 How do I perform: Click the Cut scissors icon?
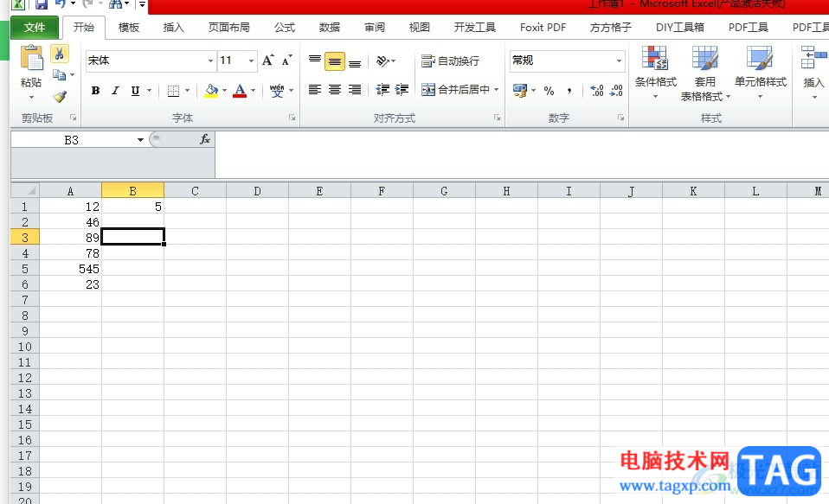(59, 54)
